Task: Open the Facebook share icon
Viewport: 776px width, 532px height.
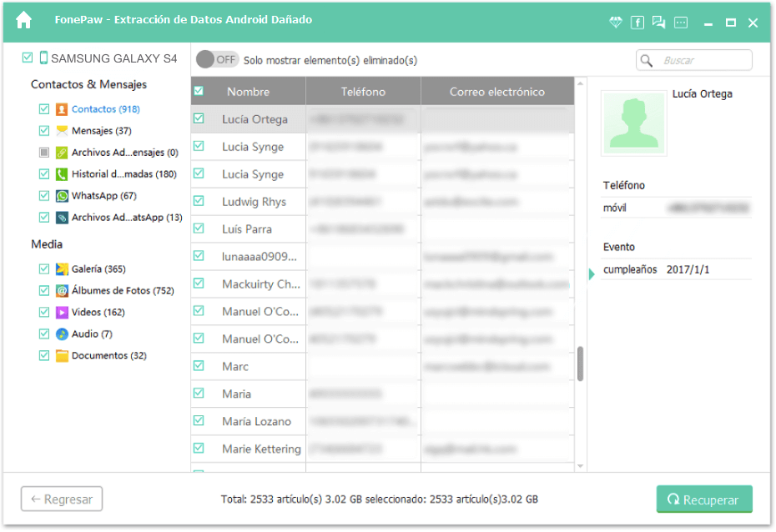Action: pyautogui.click(x=637, y=23)
